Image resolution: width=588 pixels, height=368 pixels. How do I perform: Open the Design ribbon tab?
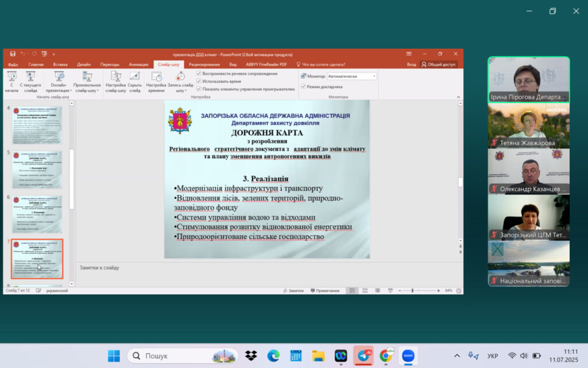(84, 64)
